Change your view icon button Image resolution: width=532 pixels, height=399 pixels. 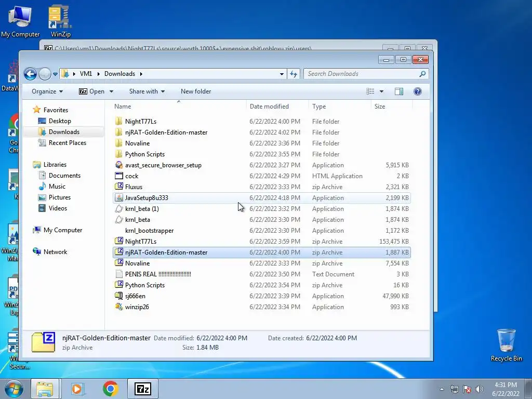point(370,91)
